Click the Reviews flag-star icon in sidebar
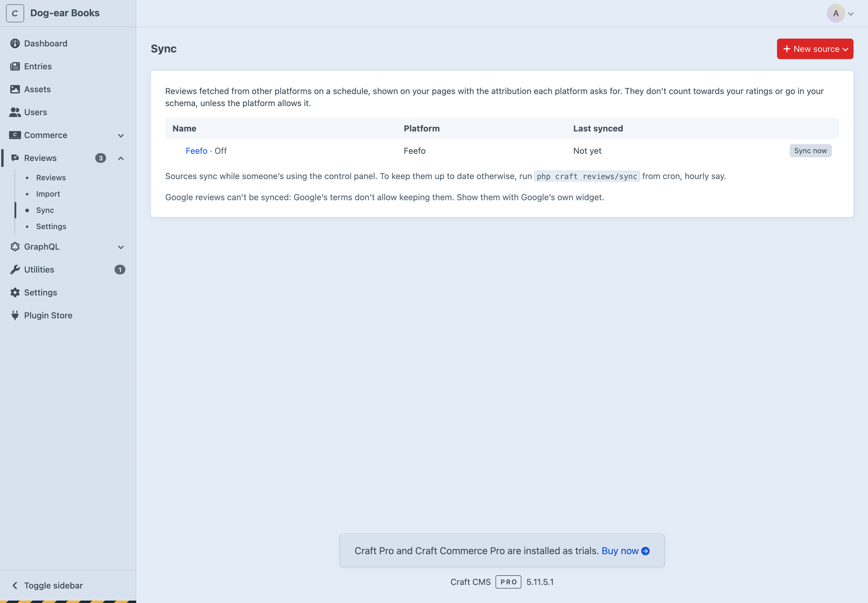Screen dimensions: 868x603 pos(15,158)
